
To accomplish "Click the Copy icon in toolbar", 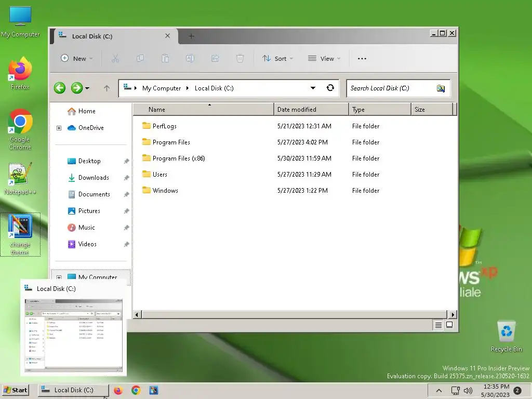I will coord(140,58).
